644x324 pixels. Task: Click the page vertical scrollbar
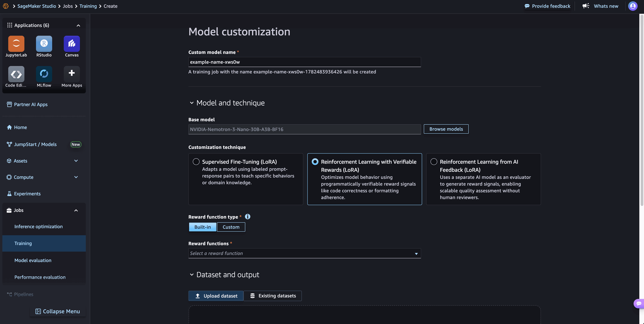(641, 110)
